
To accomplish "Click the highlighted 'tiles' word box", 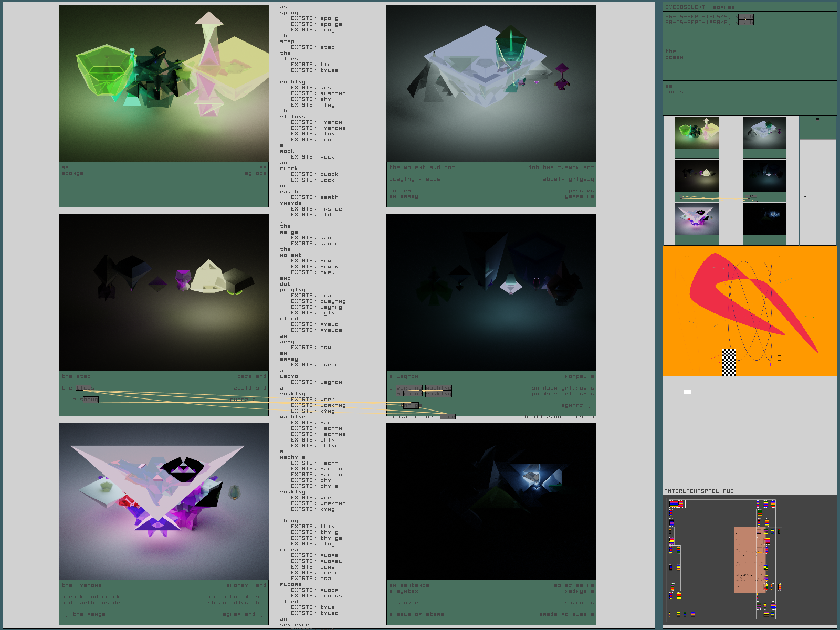I will click(84, 388).
